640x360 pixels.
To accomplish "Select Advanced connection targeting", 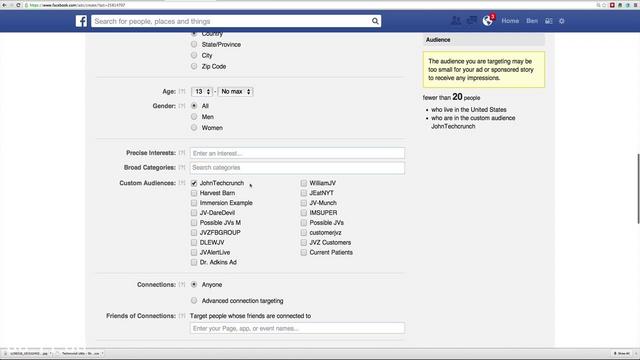I will point(194,300).
